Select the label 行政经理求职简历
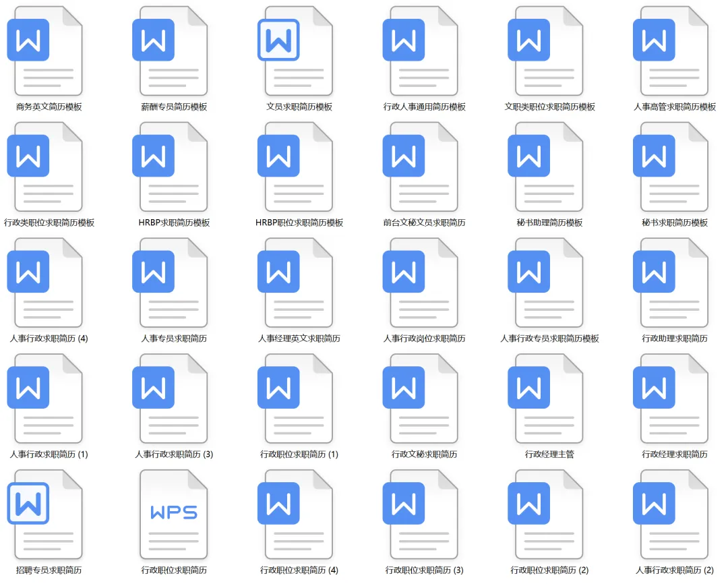 [x=675, y=454]
